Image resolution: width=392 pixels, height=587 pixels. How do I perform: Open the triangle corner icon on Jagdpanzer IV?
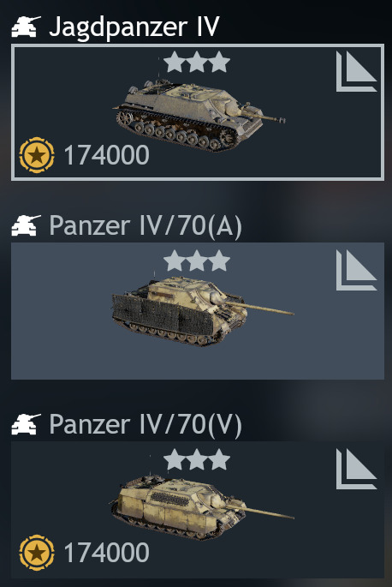(356, 71)
